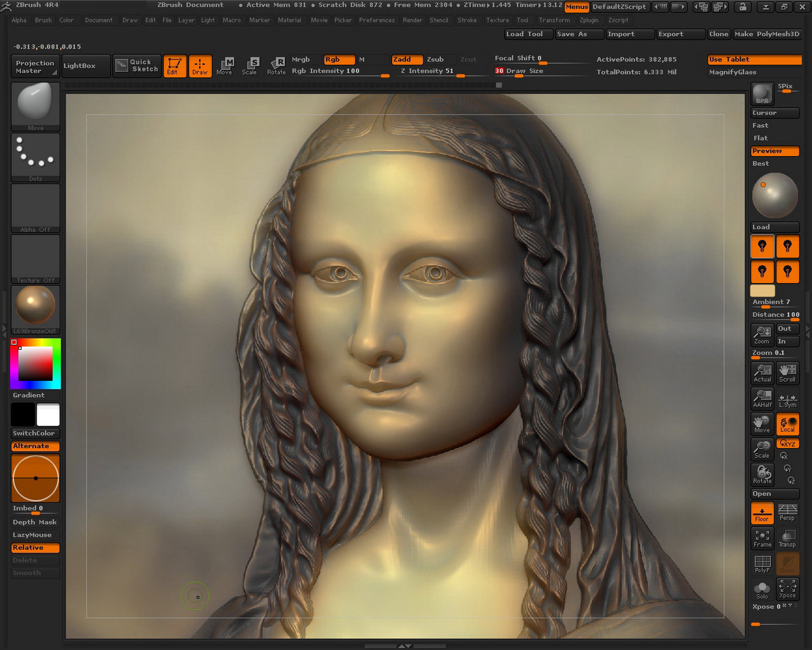
Task: Open the Zplugin menu
Action: (x=589, y=20)
